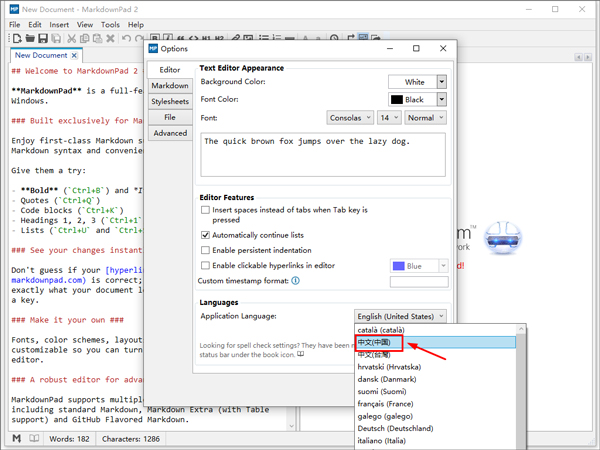This screenshot has height=450, width=600.
Task: Click the Open file folder icon
Action: point(30,39)
